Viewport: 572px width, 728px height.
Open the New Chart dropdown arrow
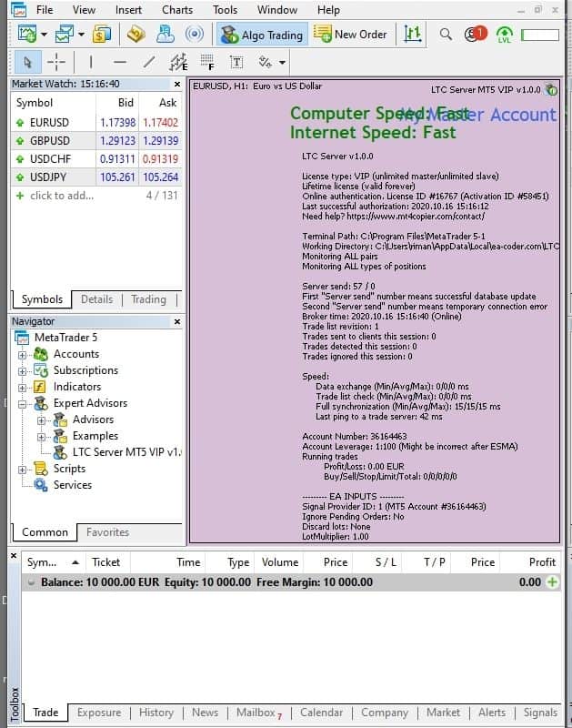point(44,35)
